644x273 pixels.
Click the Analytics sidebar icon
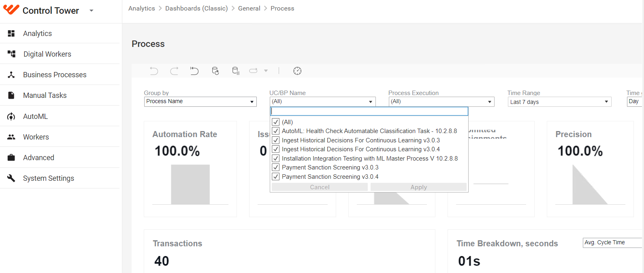click(x=11, y=33)
